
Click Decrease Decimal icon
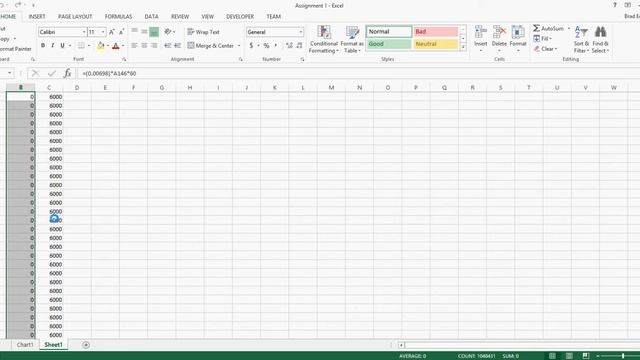click(x=300, y=46)
